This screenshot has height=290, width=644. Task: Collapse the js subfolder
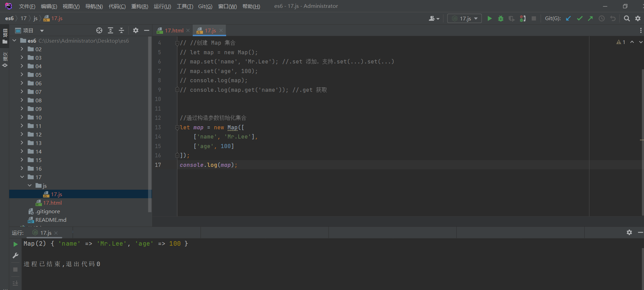pos(30,185)
